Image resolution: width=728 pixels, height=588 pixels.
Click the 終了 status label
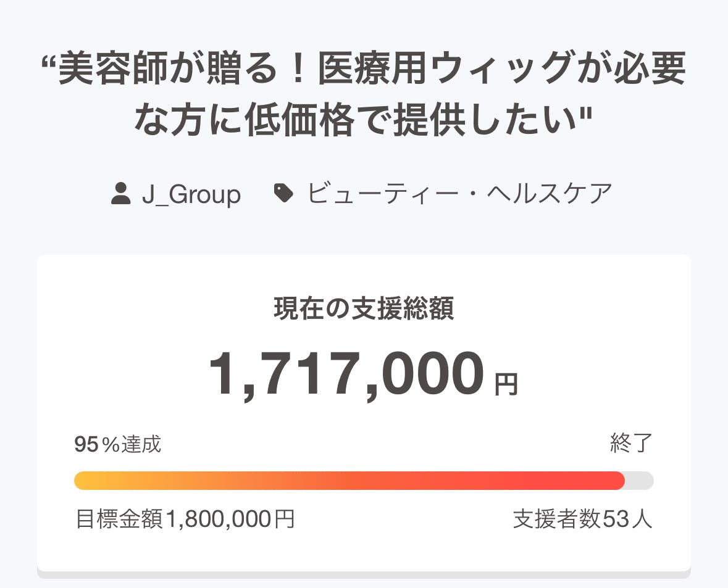click(631, 444)
